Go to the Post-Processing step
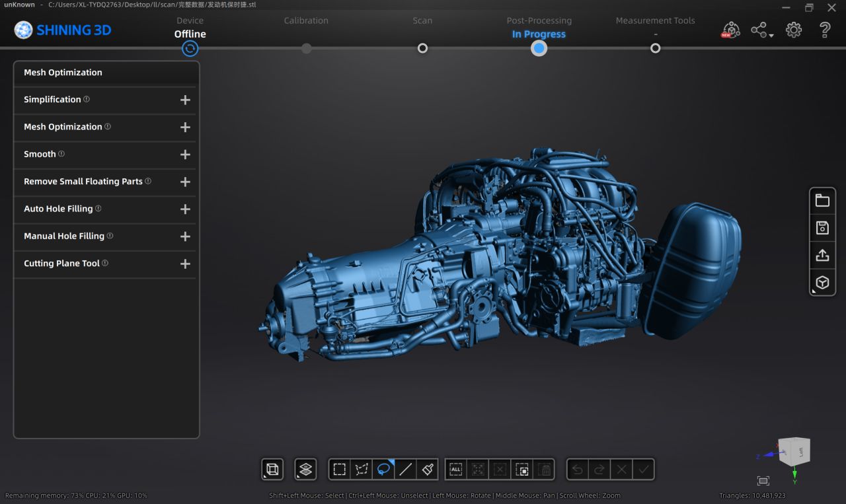Screen dimensions: 846x504 tap(539, 20)
